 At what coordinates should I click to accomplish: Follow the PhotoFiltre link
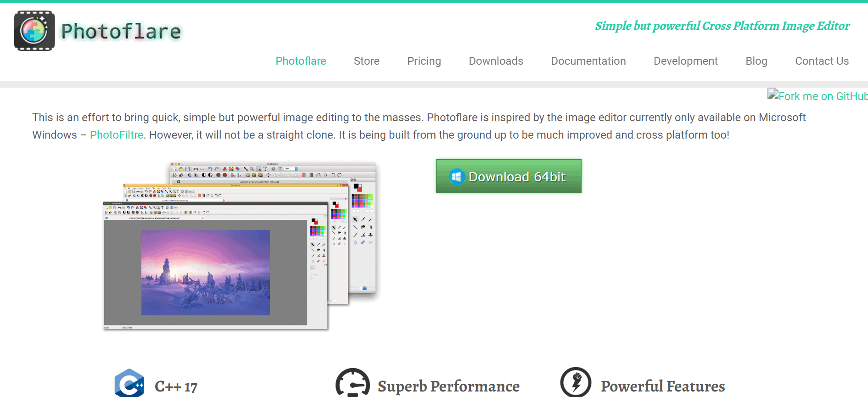click(117, 135)
